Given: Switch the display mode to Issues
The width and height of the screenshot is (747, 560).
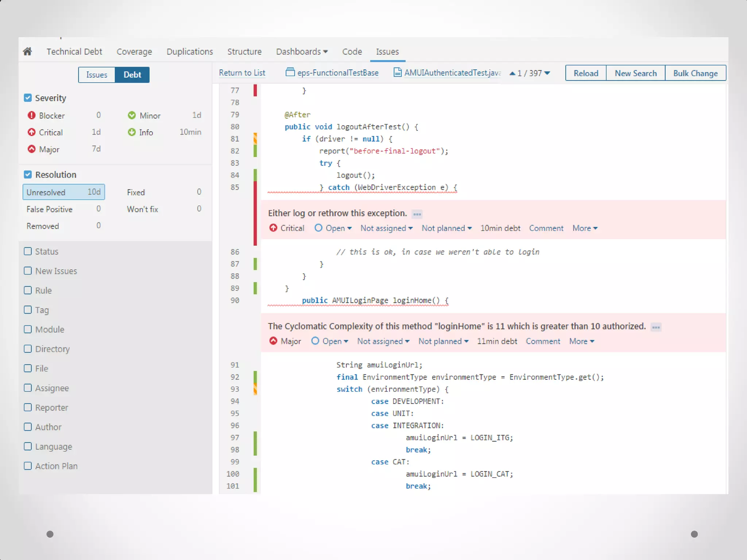Looking at the screenshot, I should 97,75.
